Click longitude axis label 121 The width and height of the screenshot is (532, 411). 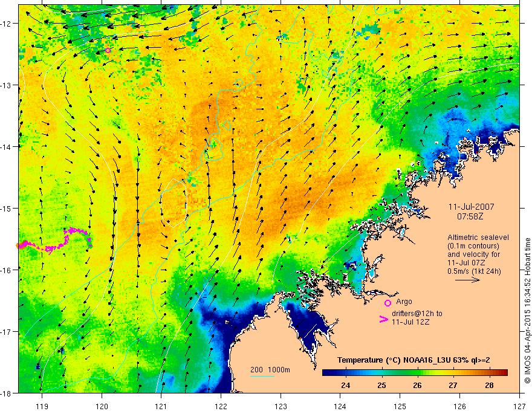[x=161, y=406]
